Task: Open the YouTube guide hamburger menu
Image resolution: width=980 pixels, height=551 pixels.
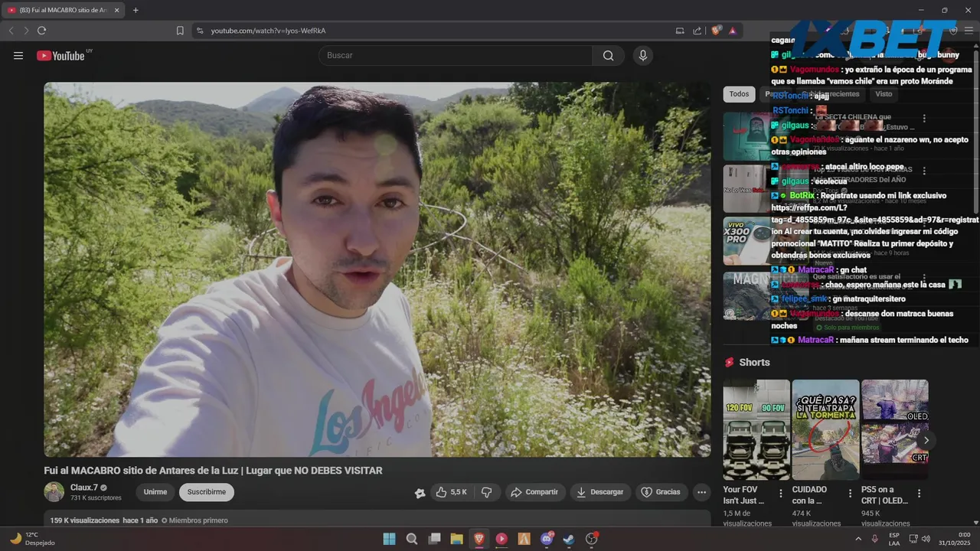Action: [18, 55]
